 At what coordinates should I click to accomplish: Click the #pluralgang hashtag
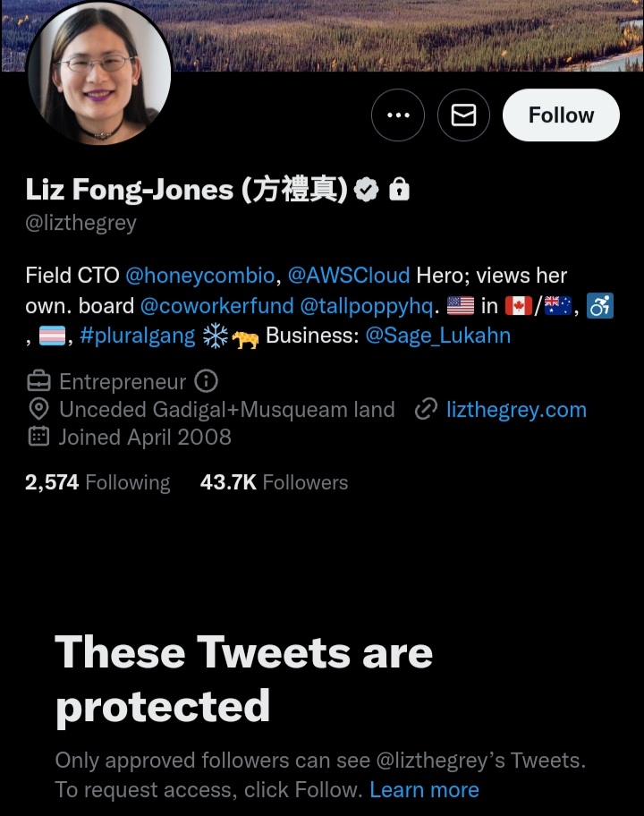coord(138,336)
